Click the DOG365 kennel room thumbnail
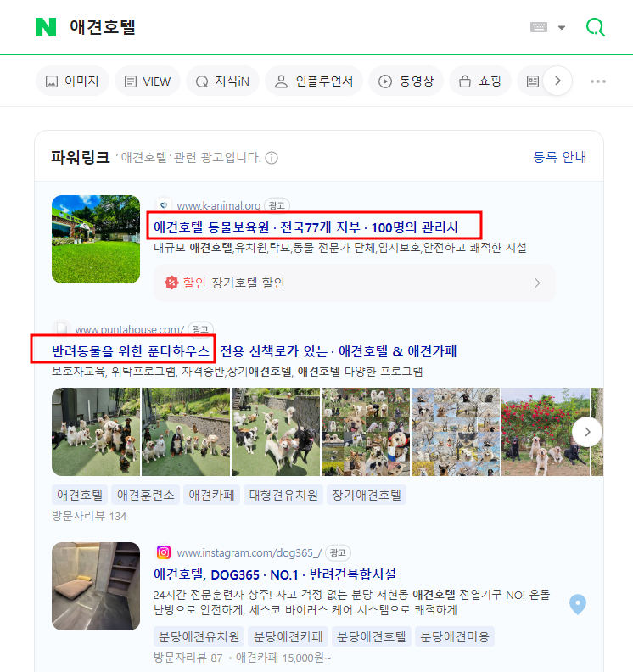This screenshot has width=633, height=672. 96,586
